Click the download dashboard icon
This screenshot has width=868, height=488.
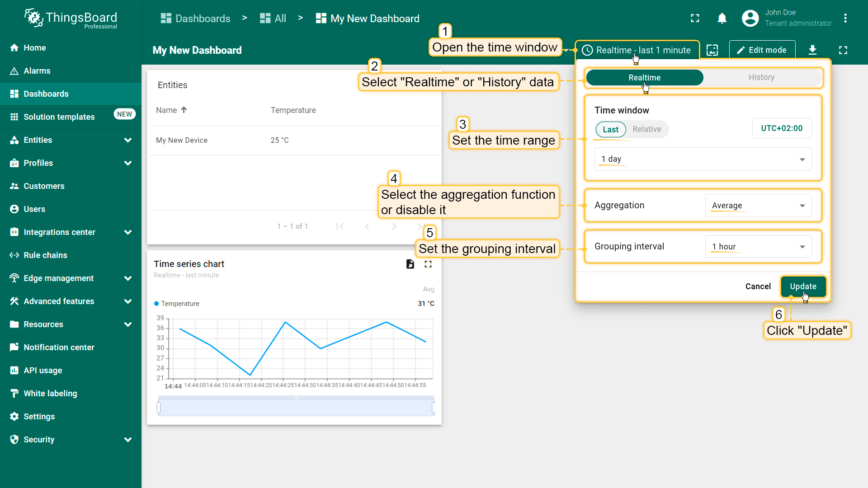point(812,50)
